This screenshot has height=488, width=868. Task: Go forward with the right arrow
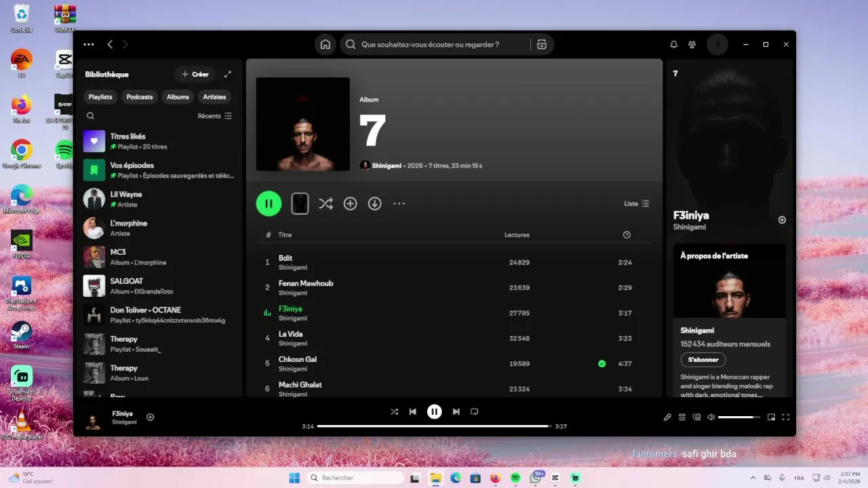(x=125, y=45)
